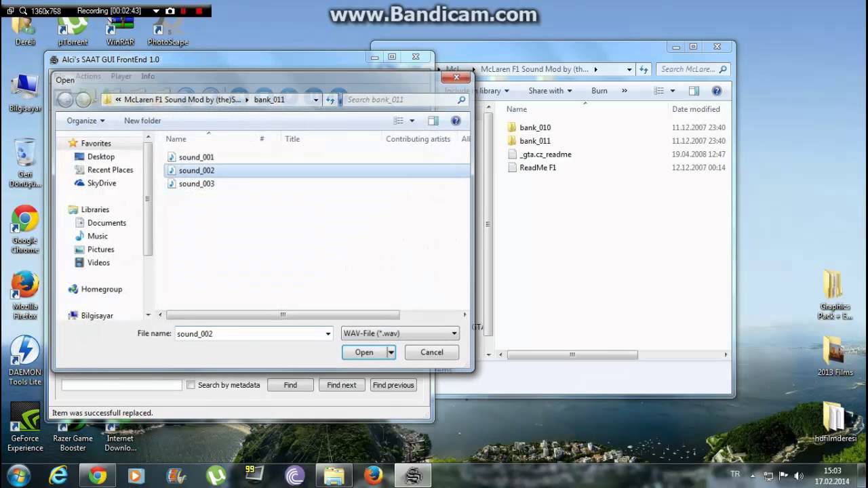Viewport: 868px width, 488px height.
Task: Open Share with menu in Explorer
Action: tap(550, 91)
